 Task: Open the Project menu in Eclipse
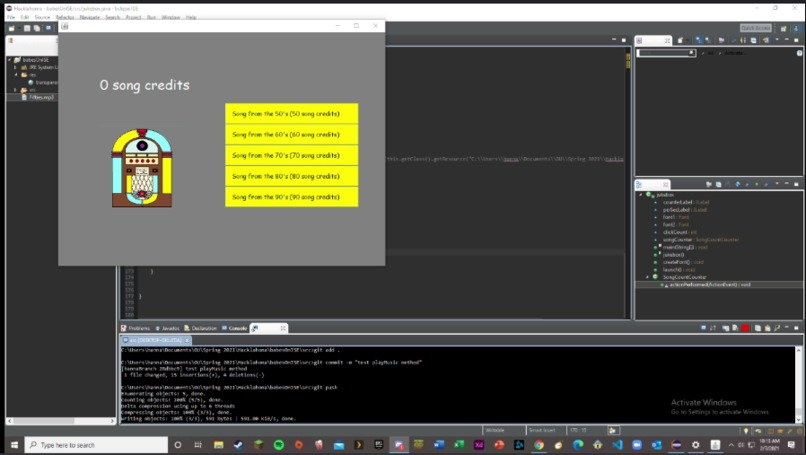(133, 17)
